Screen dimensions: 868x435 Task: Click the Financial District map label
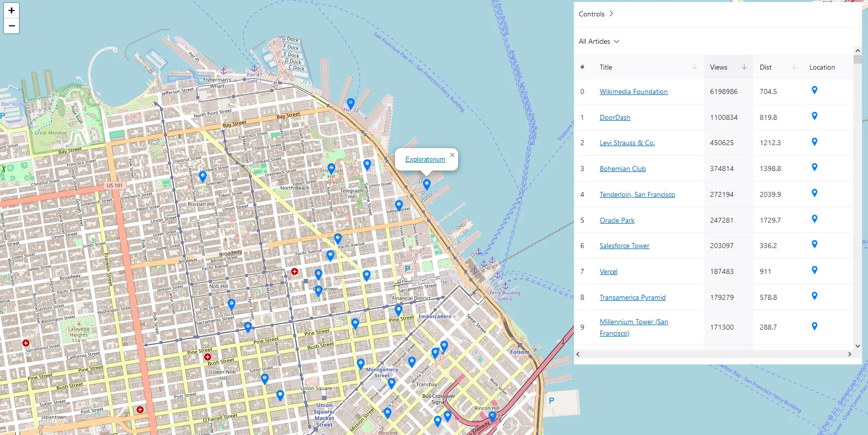(x=411, y=298)
